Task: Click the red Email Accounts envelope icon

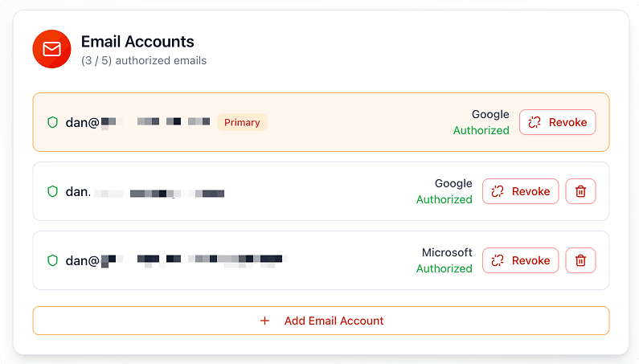Action: (x=52, y=49)
